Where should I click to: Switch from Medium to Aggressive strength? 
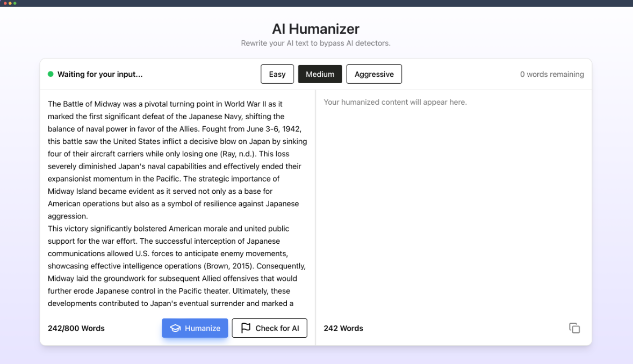click(x=374, y=74)
